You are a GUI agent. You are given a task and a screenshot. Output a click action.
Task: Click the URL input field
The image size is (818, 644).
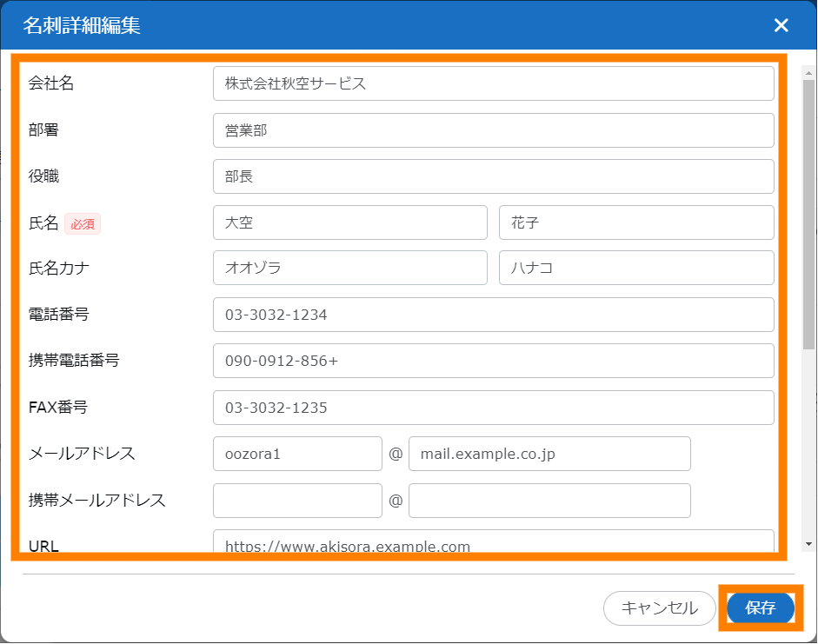tap(493, 543)
